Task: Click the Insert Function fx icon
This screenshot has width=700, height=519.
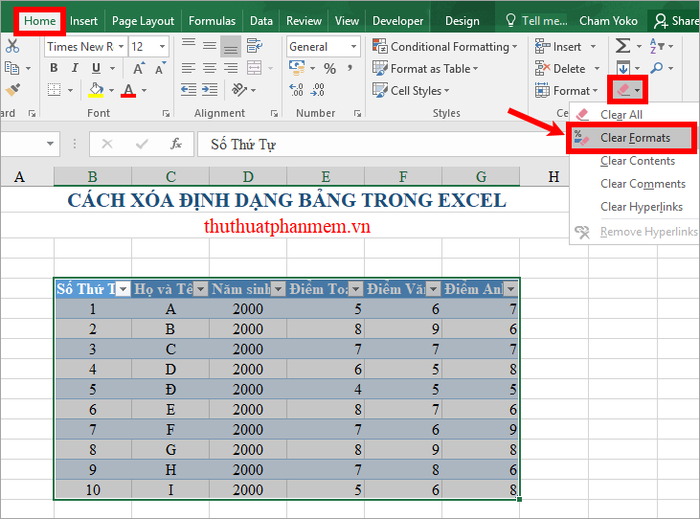Action: (x=176, y=144)
